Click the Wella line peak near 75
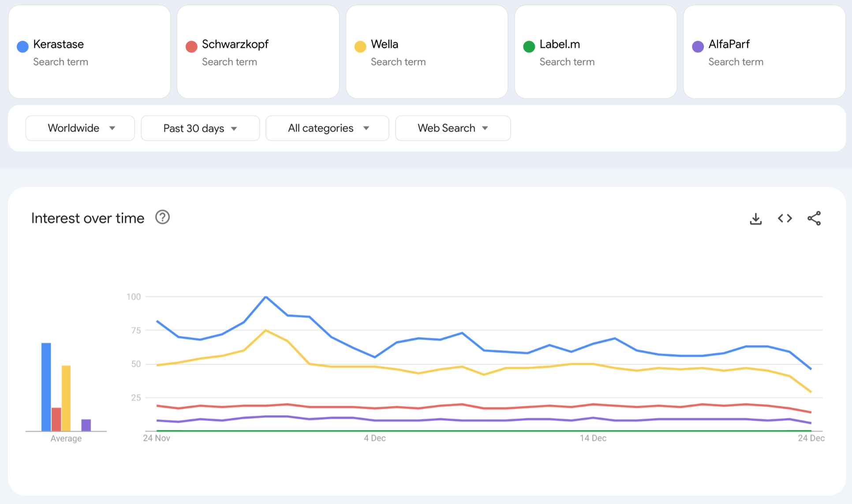The width and height of the screenshot is (852, 504). [266, 330]
